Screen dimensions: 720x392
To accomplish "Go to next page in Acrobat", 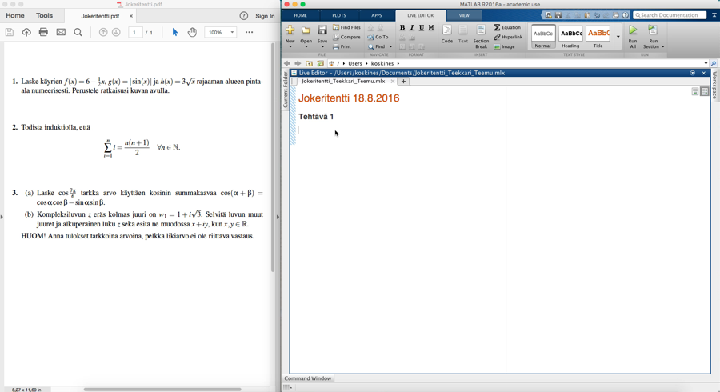I will click(x=116, y=32).
